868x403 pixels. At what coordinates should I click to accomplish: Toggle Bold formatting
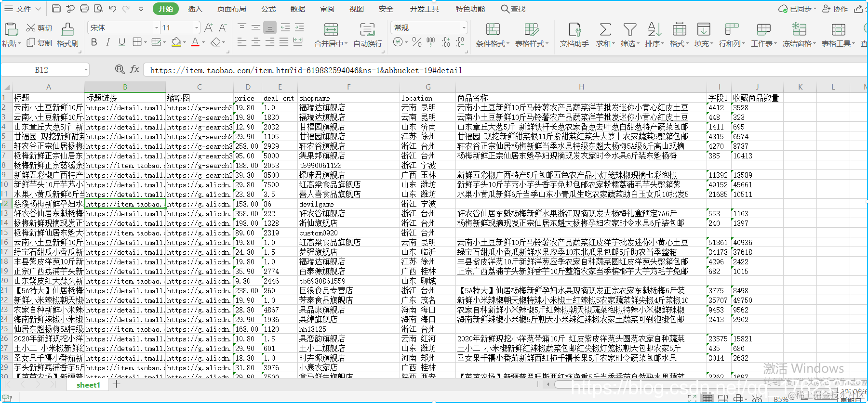[94, 42]
